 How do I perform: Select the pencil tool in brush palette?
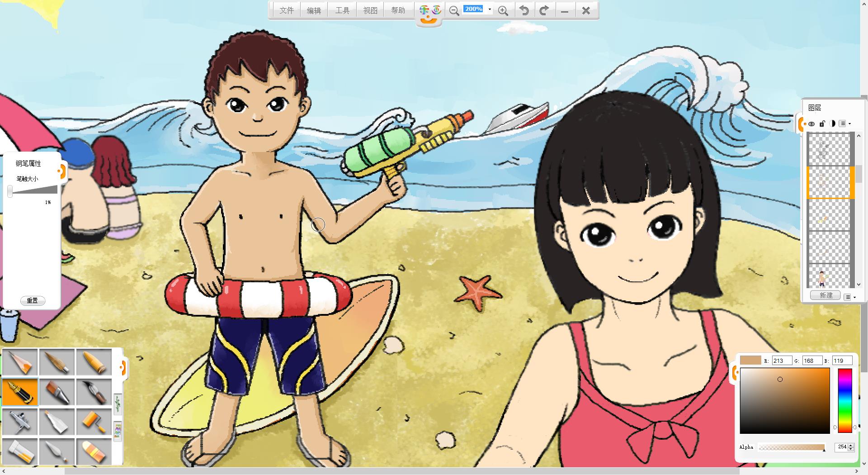[20, 362]
